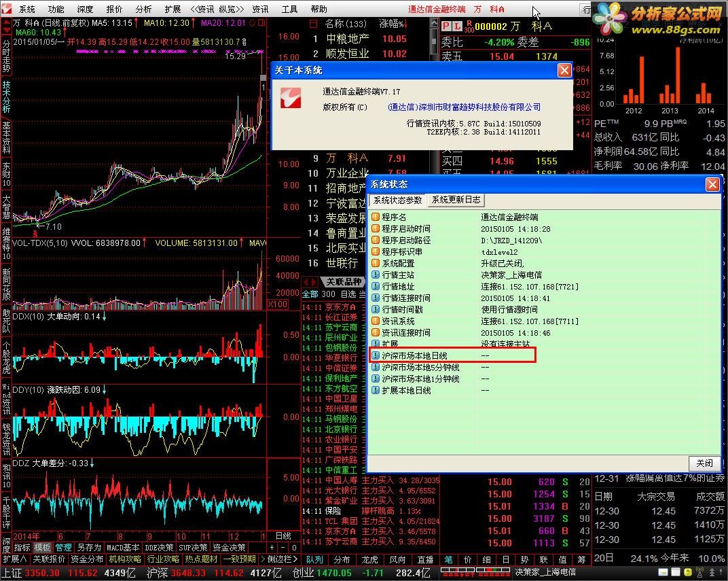Click the antenna signal icon in status bar
Viewport: 728px width, 581px height.
[x=699, y=572]
